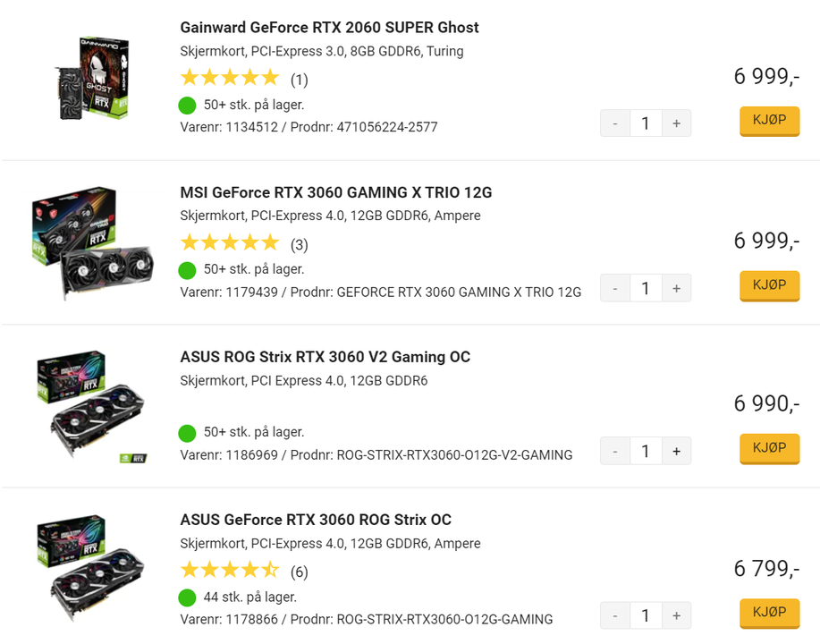Click the green availability dot for MSI RTX 3060
Screen dimensions: 820x644
(188, 269)
